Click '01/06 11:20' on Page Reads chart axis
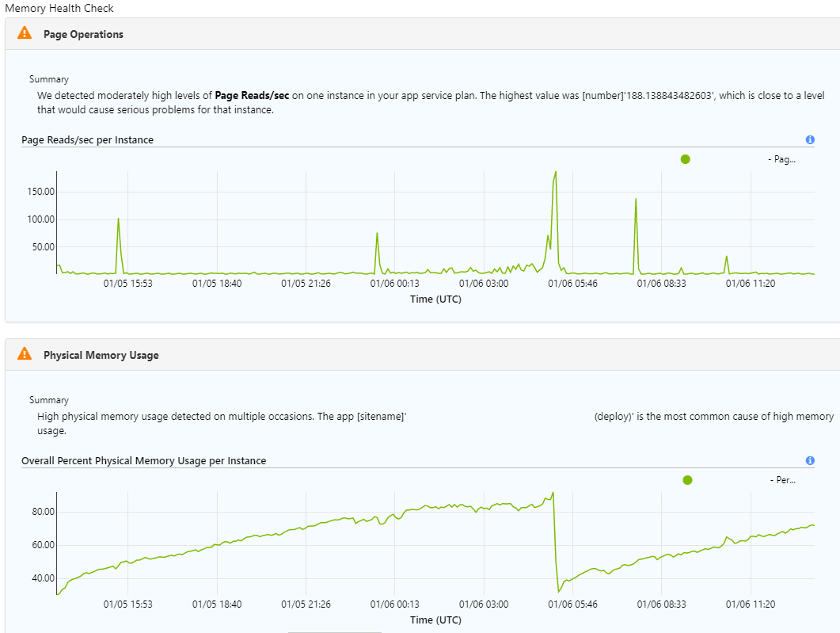 tap(751, 284)
